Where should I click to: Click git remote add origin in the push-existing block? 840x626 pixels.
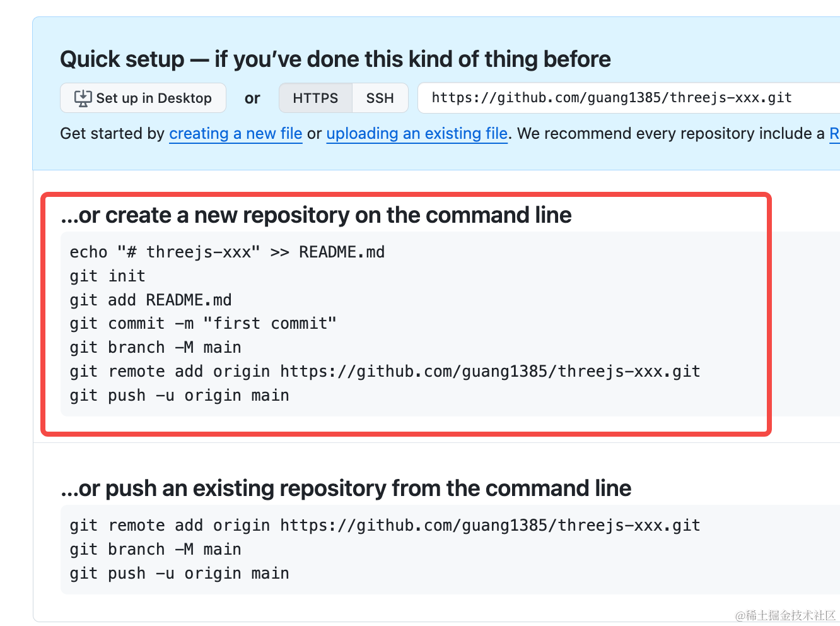pyautogui.click(x=385, y=526)
